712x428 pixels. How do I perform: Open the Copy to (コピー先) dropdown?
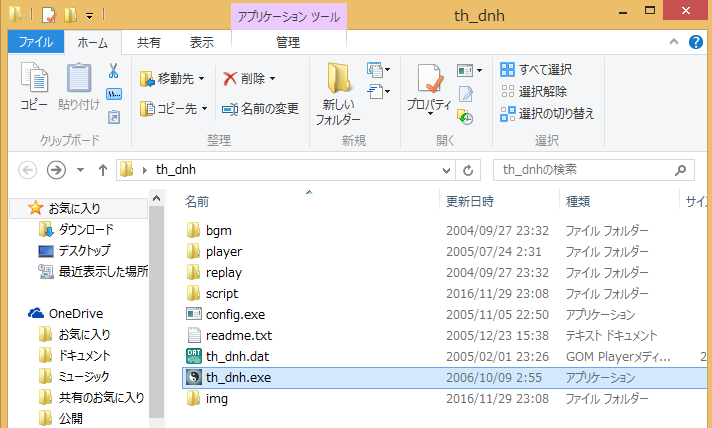tap(173, 109)
